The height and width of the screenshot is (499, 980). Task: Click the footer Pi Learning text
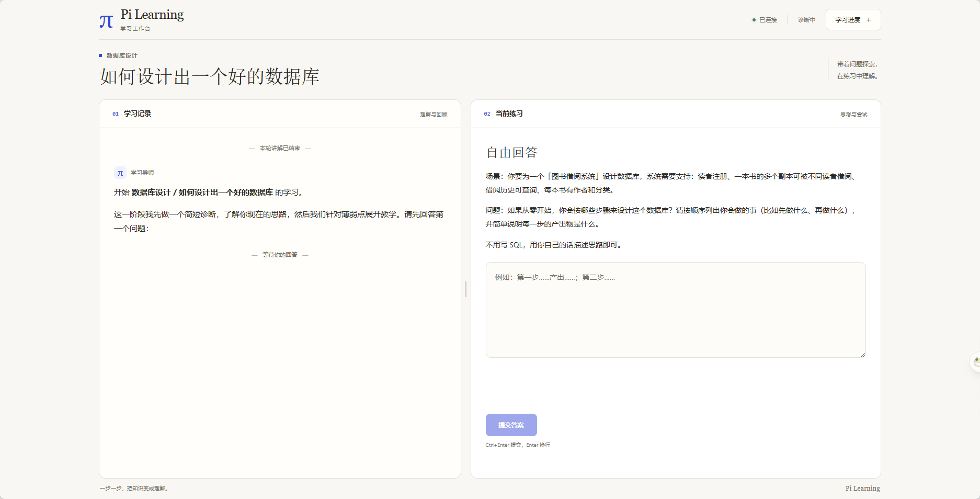[863, 489]
